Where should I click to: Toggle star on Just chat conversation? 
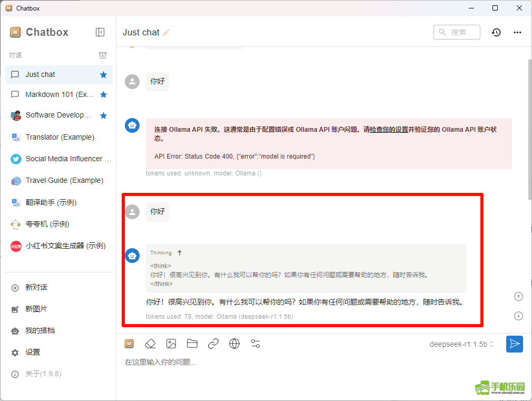point(103,75)
